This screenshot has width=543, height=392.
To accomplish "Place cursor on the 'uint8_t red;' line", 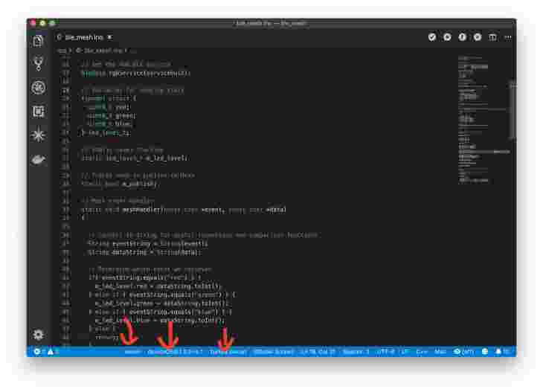I will click(x=109, y=107).
